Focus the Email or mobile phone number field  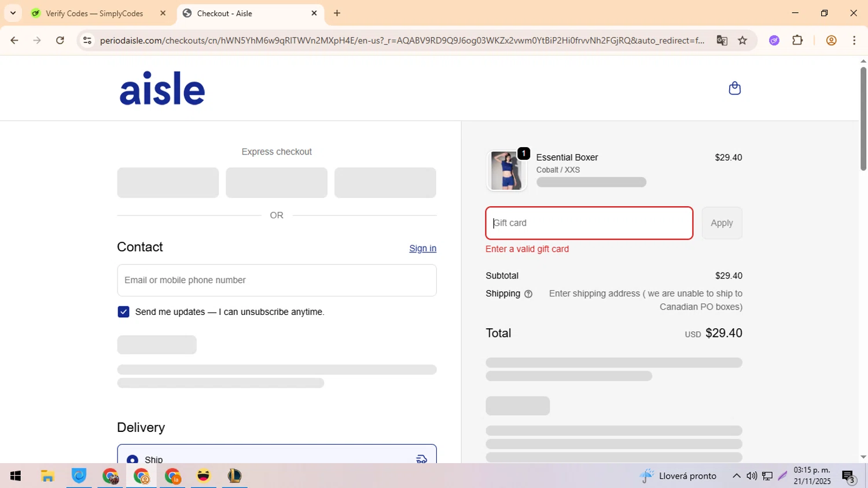click(x=277, y=280)
